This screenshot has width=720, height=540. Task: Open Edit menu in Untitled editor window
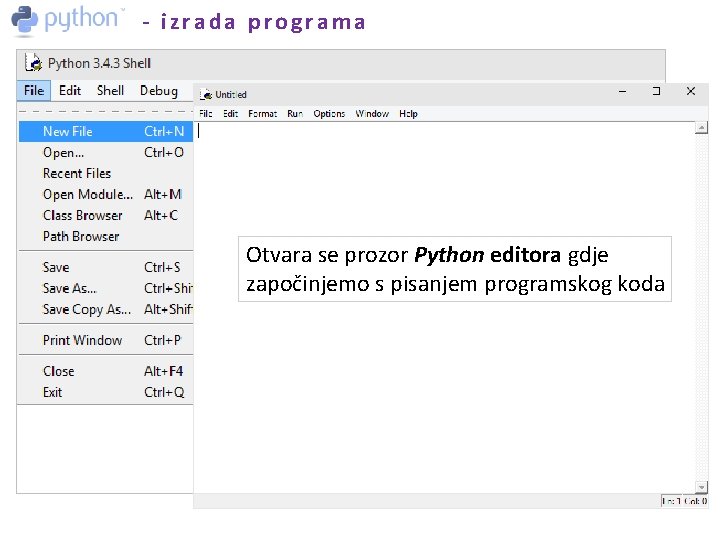(x=231, y=113)
